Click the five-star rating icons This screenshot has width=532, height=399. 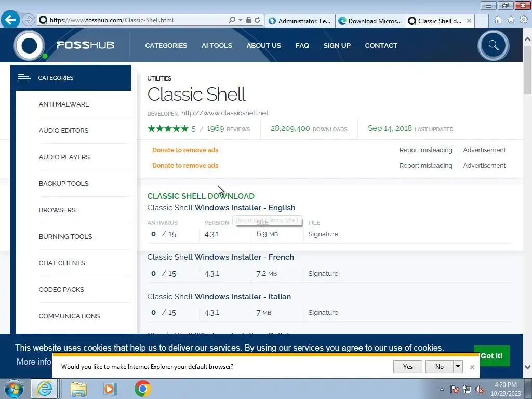tap(168, 129)
